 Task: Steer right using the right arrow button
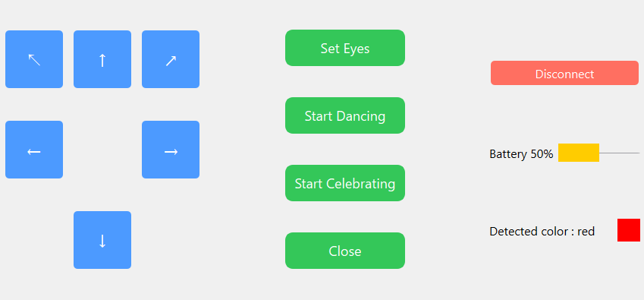(x=171, y=150)
